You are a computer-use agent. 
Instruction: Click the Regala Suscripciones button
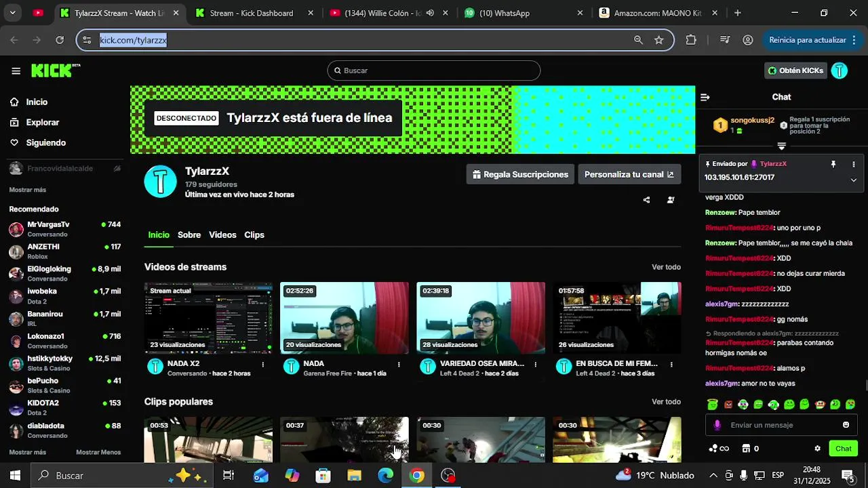pyautogui.click(x=520, y=174)
